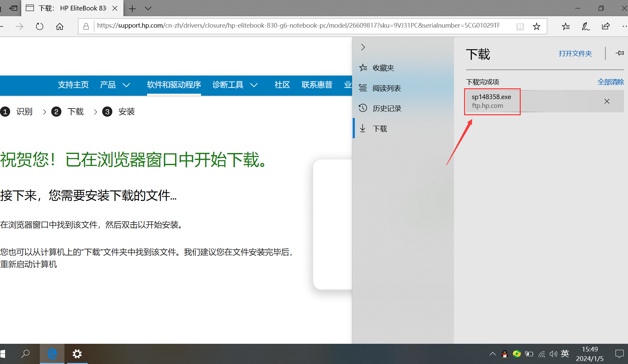This screenshot has height=364, width=628.
Task: Select 软件和驱动程序 in the navigation bar
Action: point(174,85)
